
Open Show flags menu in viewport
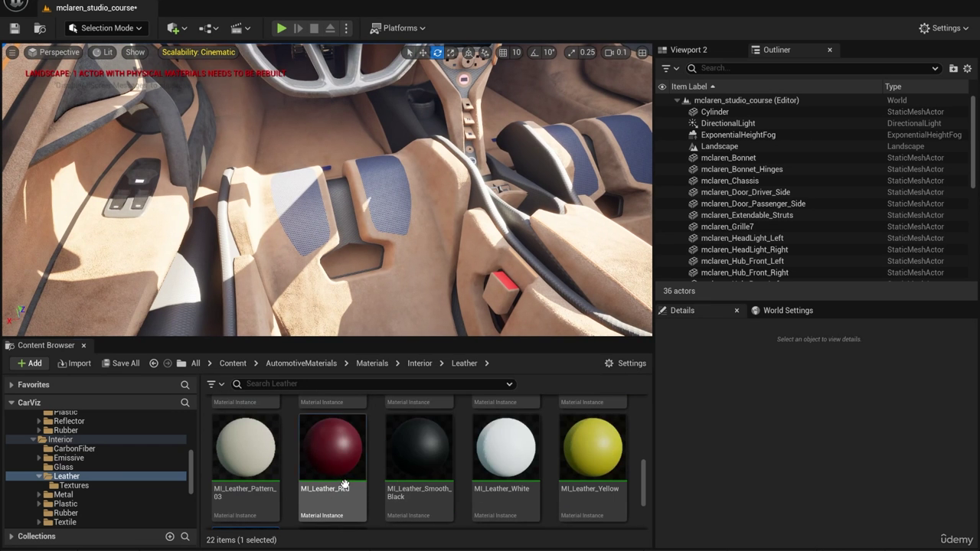[136, 52]
